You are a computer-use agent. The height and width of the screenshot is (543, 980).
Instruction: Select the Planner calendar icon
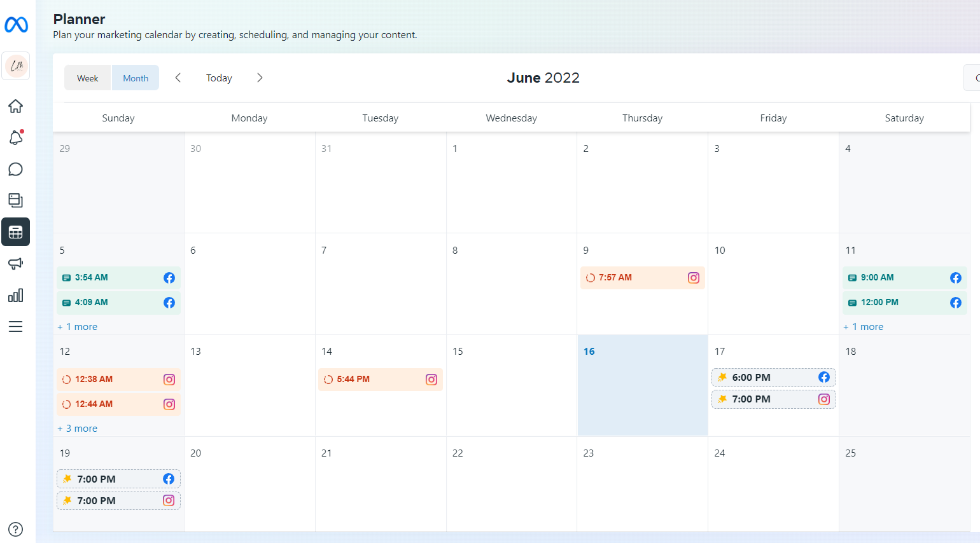pos(16,232)
